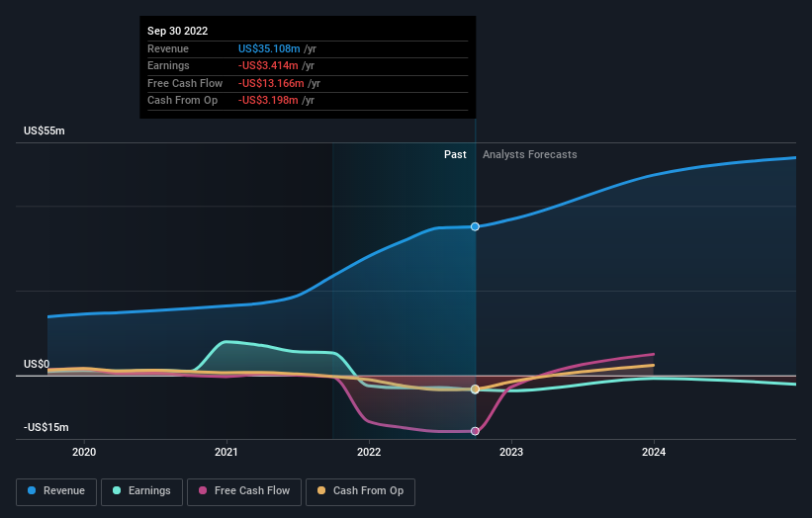Click the Free Cash Flow label in tooltip
This screenshot has height=518, width=812.
[x=185, y=83]
